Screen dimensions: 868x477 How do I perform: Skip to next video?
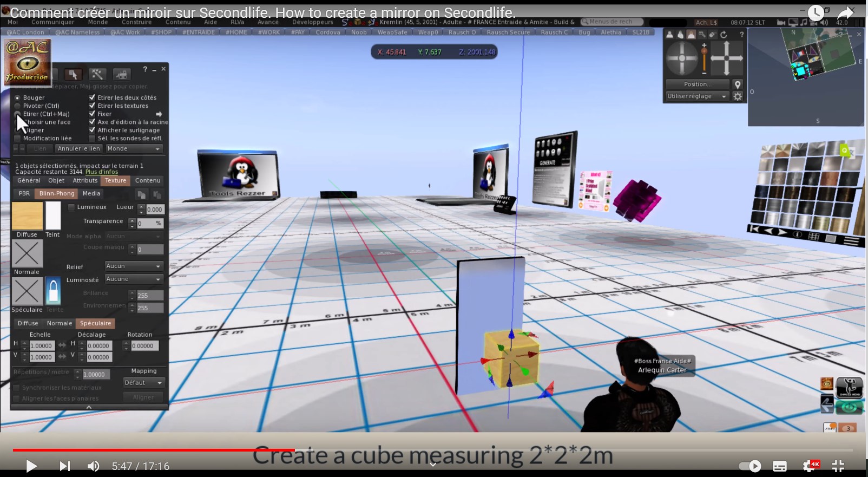tap(64, 466)
